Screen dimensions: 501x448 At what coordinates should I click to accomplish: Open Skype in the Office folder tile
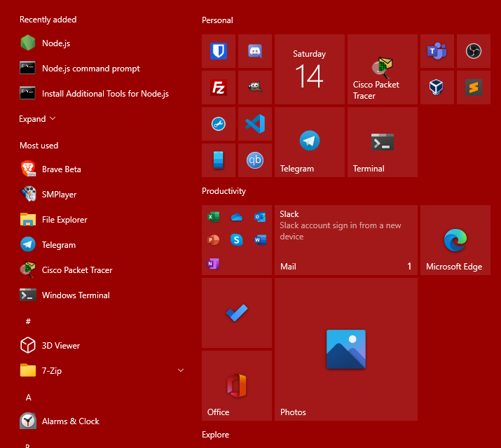click(237, 239)
